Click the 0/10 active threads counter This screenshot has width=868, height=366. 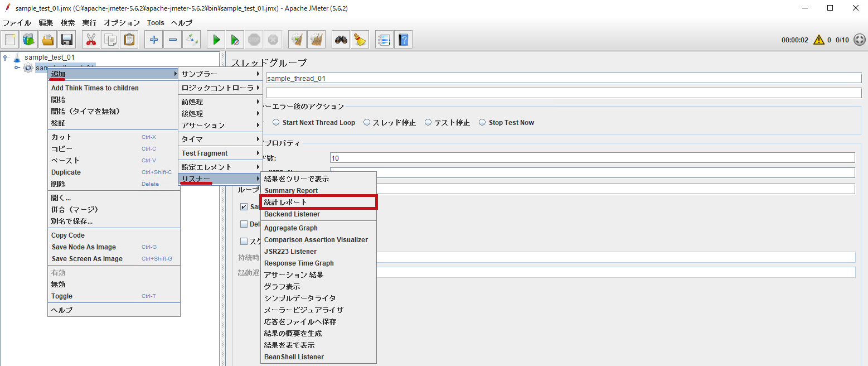(x=842, y=40)
